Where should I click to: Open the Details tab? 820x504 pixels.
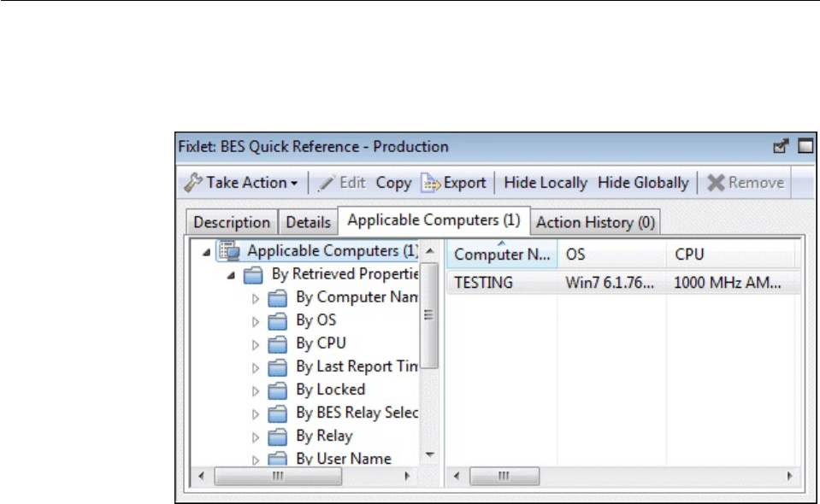308,222
